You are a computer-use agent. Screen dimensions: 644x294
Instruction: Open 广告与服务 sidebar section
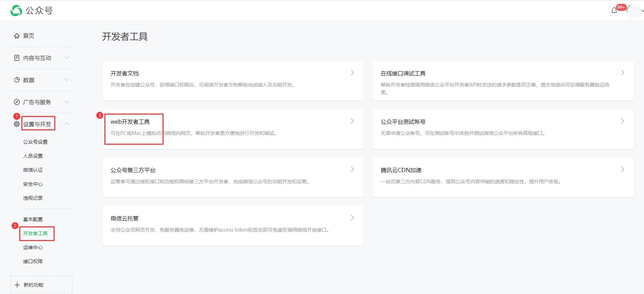37,102
